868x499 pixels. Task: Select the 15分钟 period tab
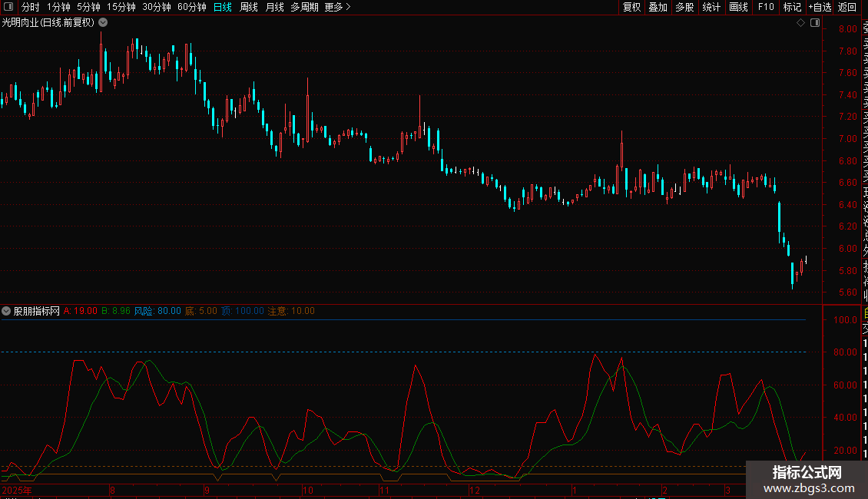pyautogui.click(x=121, y=7)
